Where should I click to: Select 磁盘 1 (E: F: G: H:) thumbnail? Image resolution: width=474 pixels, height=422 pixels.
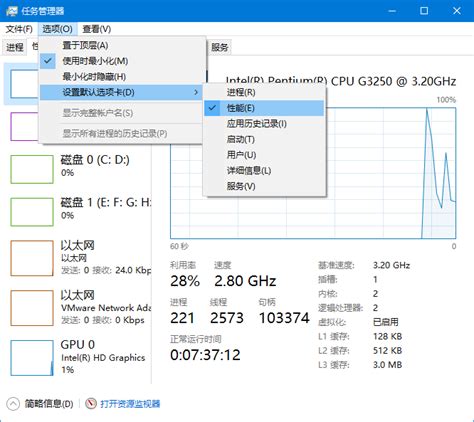[x=32, y=212]
